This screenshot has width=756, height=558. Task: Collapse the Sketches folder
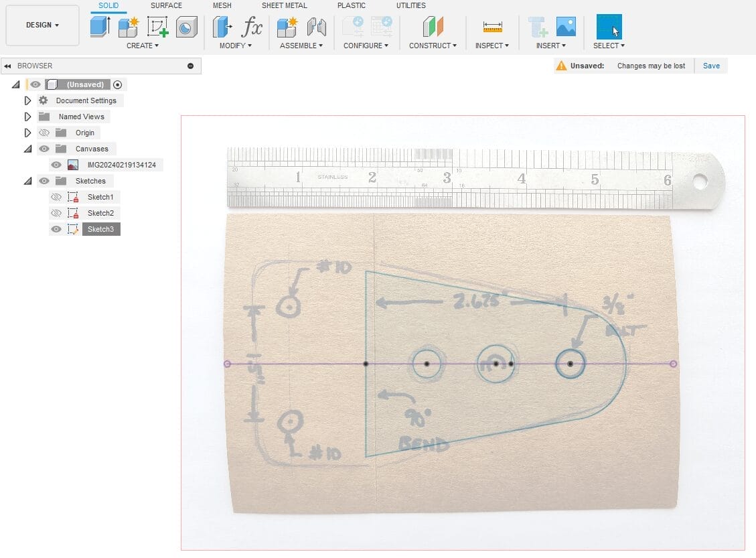[27, 181]
